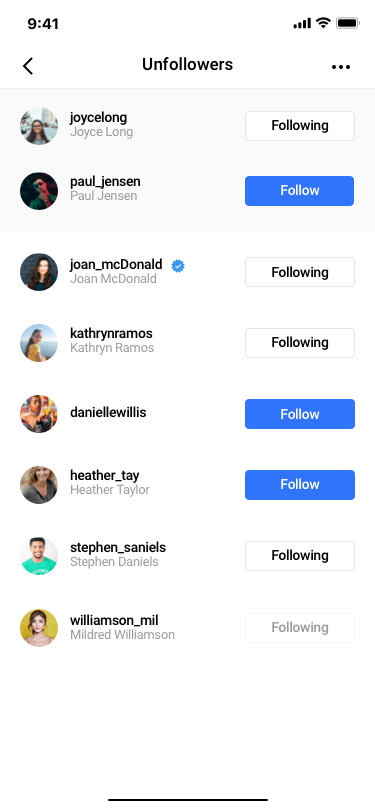
Task: Open paul_jensen's avatar
Action: coord(39,191)
